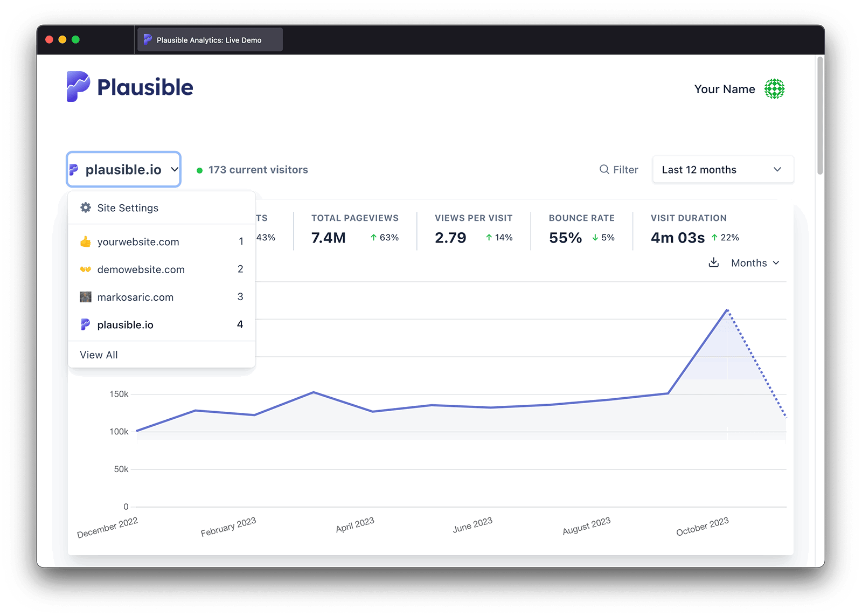Choose demowebsite.com in the site menu

pyautogui.click(x=141, y=269)
